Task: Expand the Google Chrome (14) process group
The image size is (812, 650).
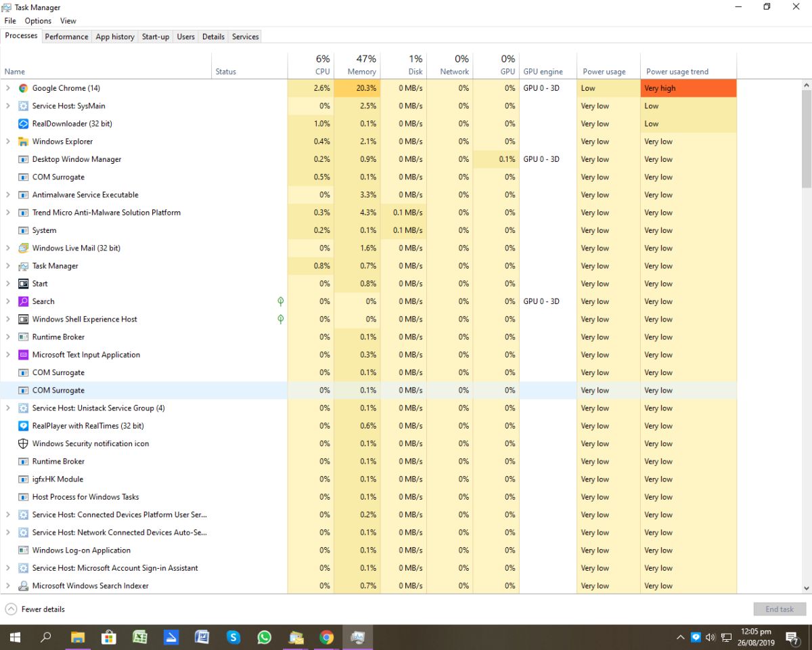Action: click(8, 88)
